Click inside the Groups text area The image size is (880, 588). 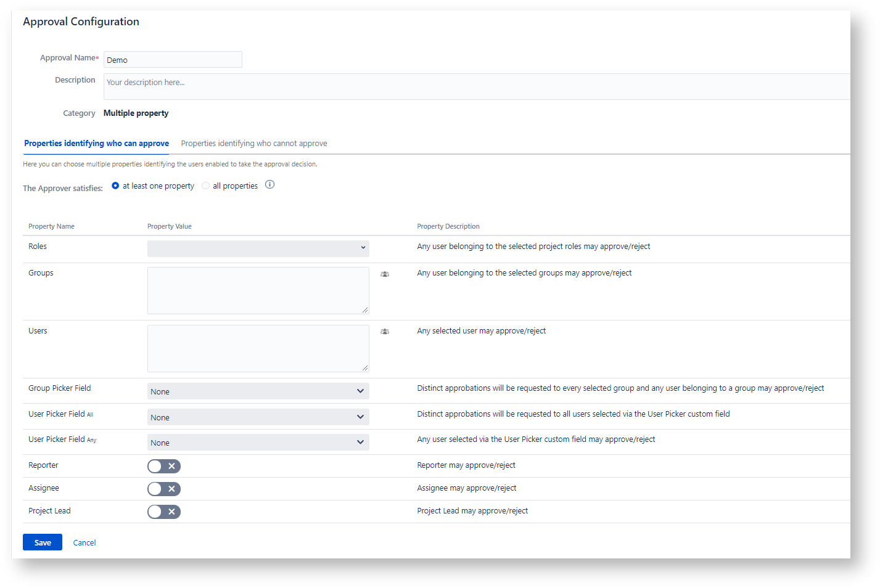tap(258, 290)
